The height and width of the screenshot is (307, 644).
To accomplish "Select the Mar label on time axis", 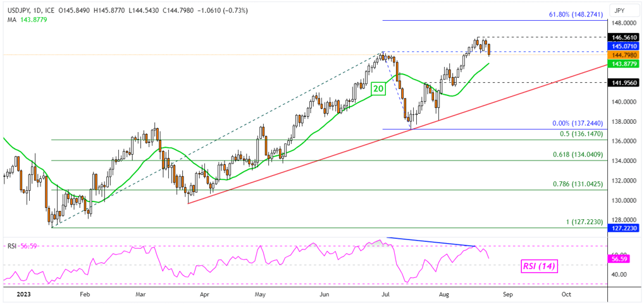I will [x=140, y=294].
